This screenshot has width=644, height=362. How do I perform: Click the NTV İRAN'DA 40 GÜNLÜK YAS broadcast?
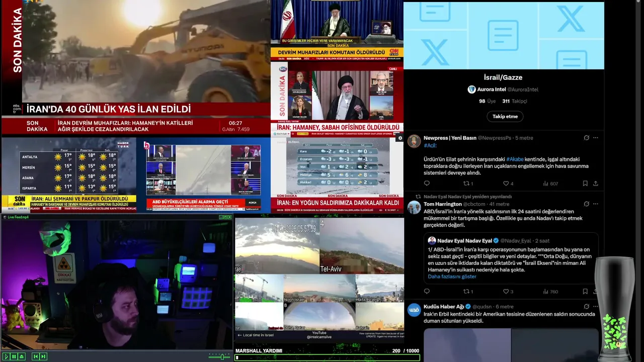pyautogui.click(x=136, y=68)
